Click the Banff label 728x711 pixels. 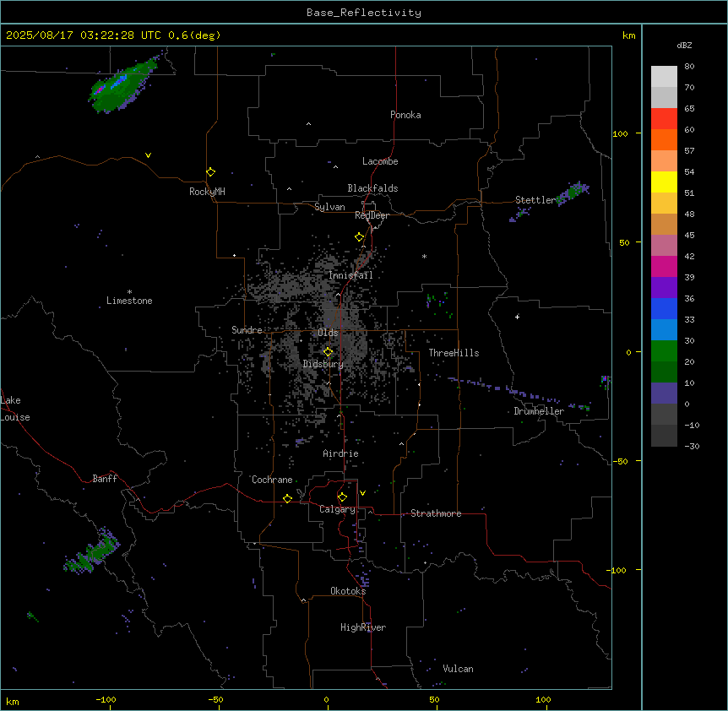pos(105,479)
